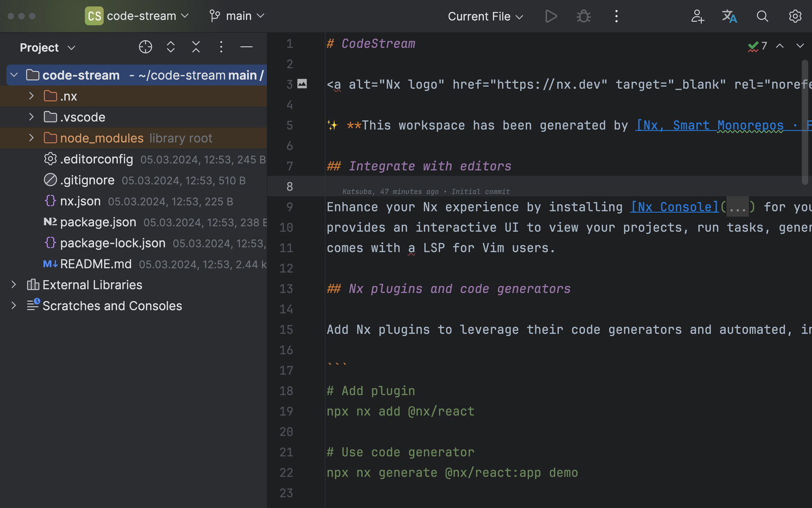
Task: Open the code-stream project dropdown
Action: point(148,16)
